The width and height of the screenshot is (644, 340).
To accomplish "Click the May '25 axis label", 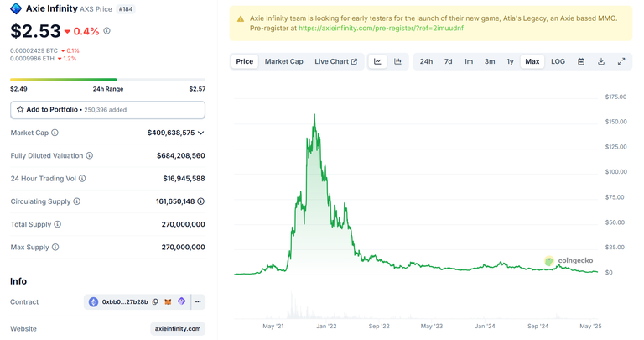I will click(590, 326).
